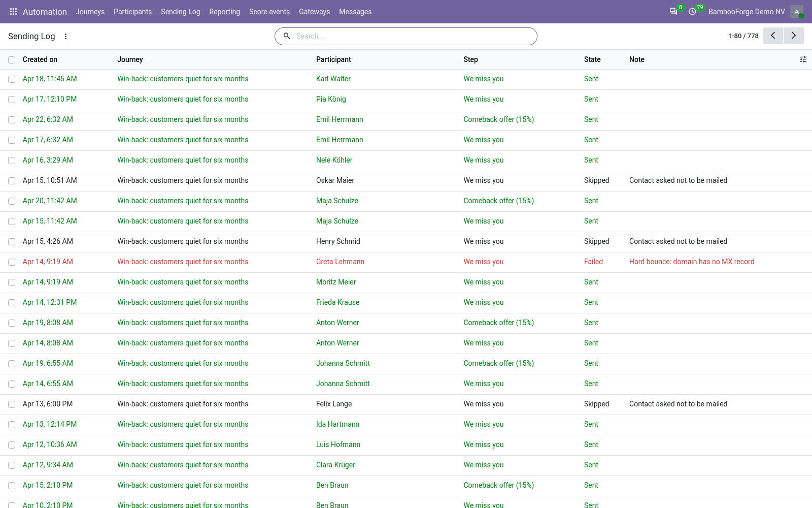Click the Apr 19, 6:55 AM date cell

pos(48,363)
